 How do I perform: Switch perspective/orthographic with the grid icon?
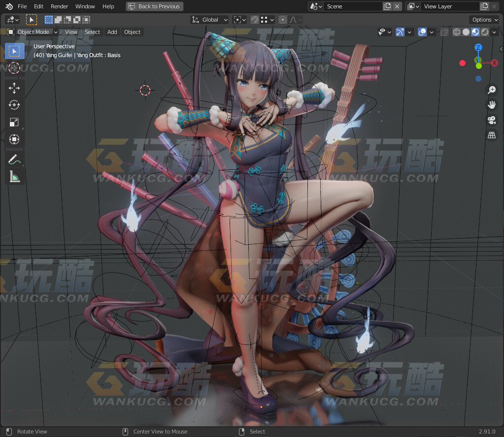point(492,135)
